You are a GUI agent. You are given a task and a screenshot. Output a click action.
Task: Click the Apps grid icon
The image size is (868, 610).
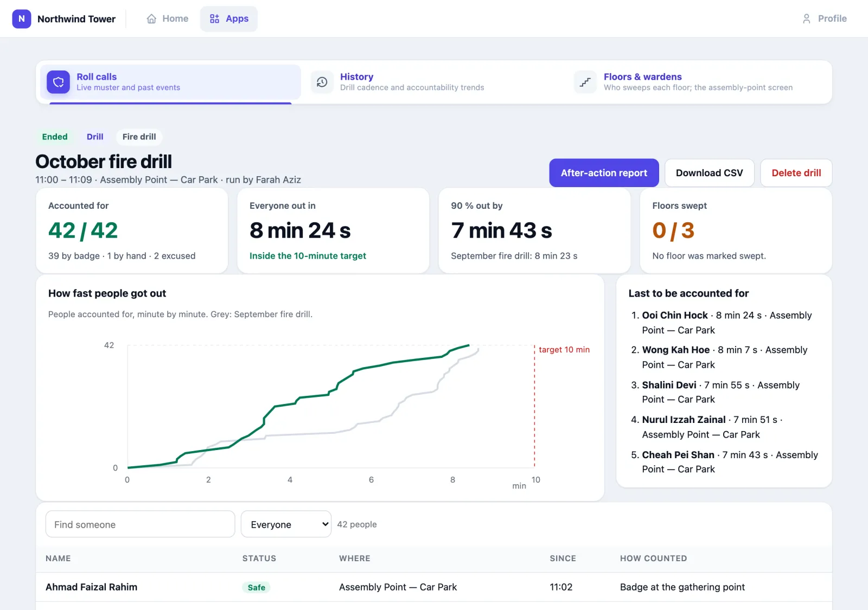pos(215,18)
